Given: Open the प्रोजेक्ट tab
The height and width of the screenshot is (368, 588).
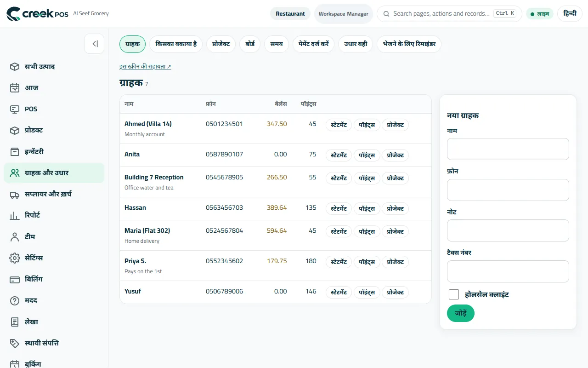Looking at the screenshot, I should click(221, 44).
